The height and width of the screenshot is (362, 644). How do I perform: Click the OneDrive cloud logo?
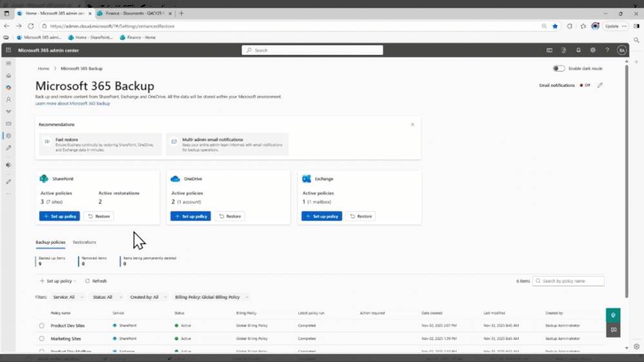[x=176, y=179]
